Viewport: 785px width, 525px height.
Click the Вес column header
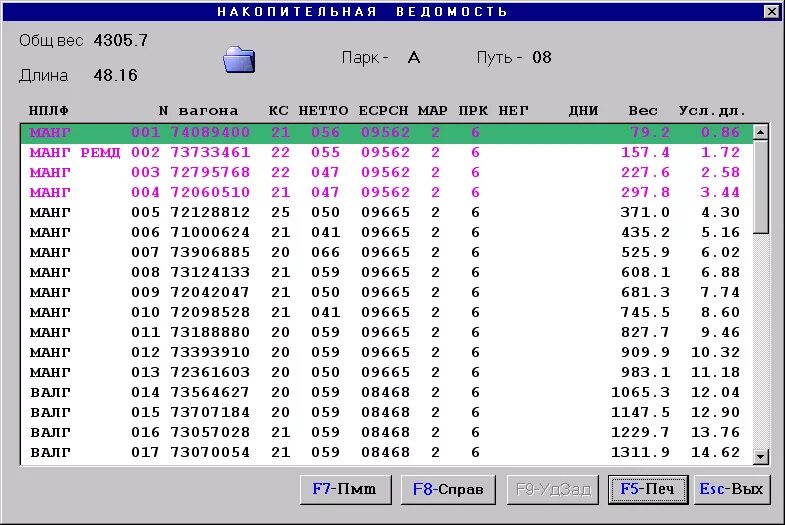point(643,111)
